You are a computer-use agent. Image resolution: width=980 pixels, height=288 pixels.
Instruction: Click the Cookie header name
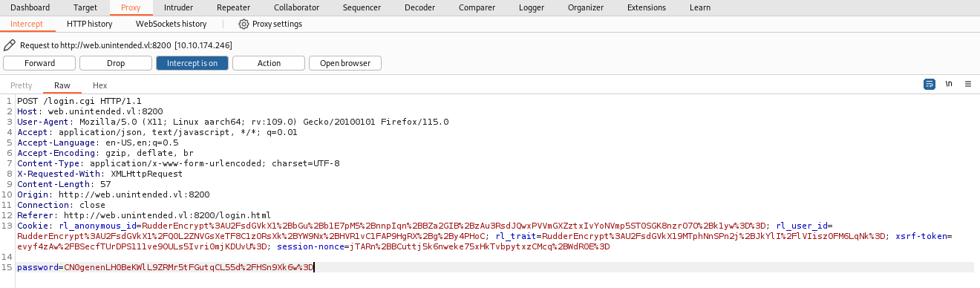pyautogui.click(x=32, y=226)
